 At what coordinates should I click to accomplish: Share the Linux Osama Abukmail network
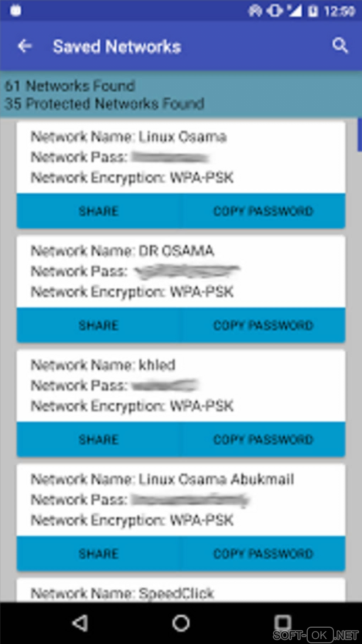point(98,554)
